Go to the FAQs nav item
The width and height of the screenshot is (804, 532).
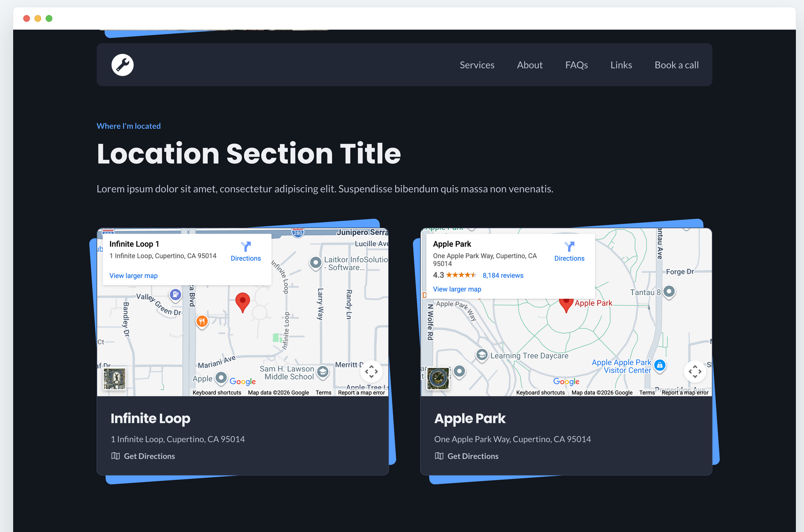576,65
